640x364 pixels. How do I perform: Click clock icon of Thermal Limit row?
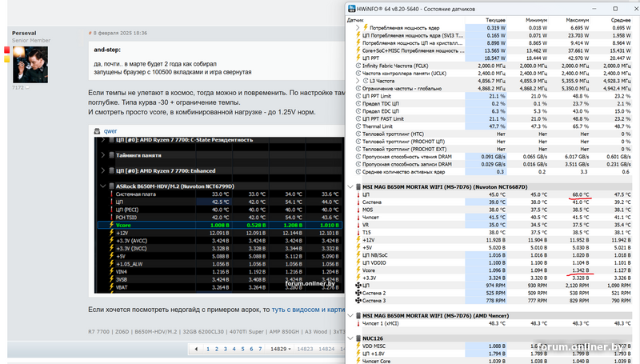[x=358, y=126]
